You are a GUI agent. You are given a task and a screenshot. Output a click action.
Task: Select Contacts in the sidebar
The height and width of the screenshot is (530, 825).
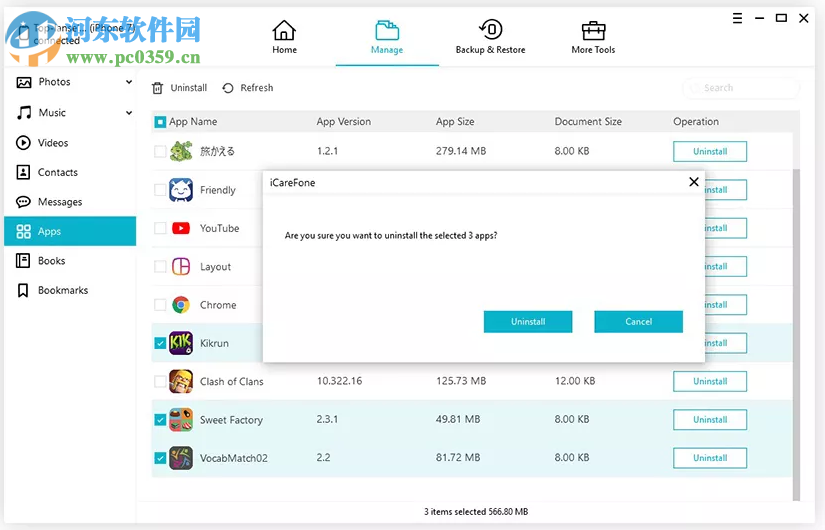pos(70,172)
